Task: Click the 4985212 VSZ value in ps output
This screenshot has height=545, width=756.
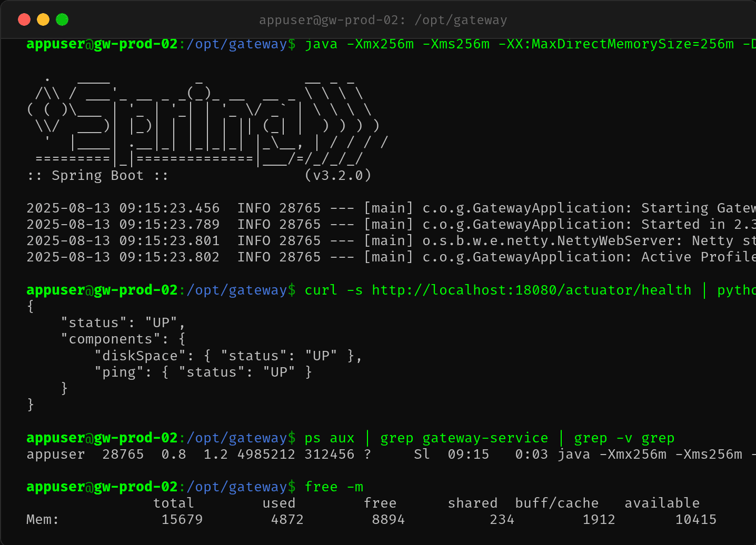Action: (266, 454)
